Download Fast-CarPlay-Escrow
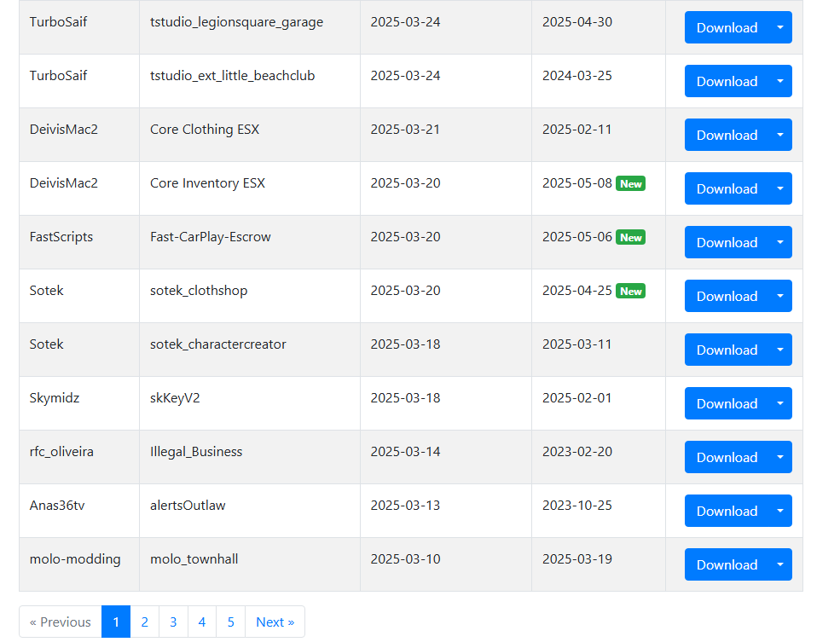The width and height of the screenshot is (840, 642). point(727,242)
